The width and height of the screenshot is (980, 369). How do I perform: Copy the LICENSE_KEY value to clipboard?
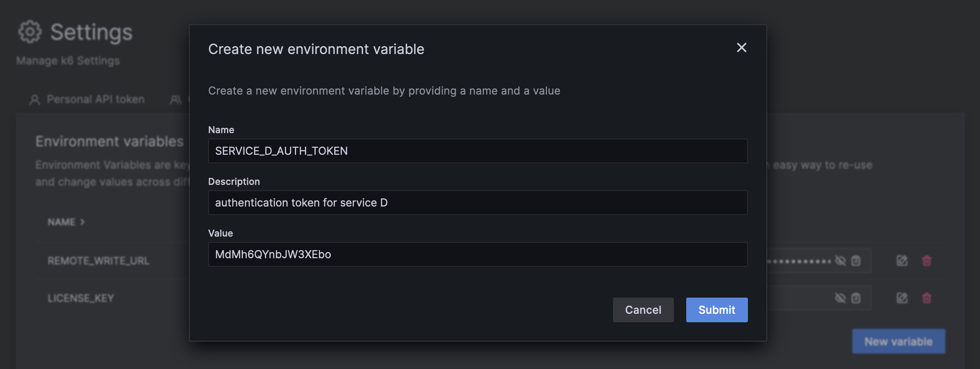coord(856,298)
